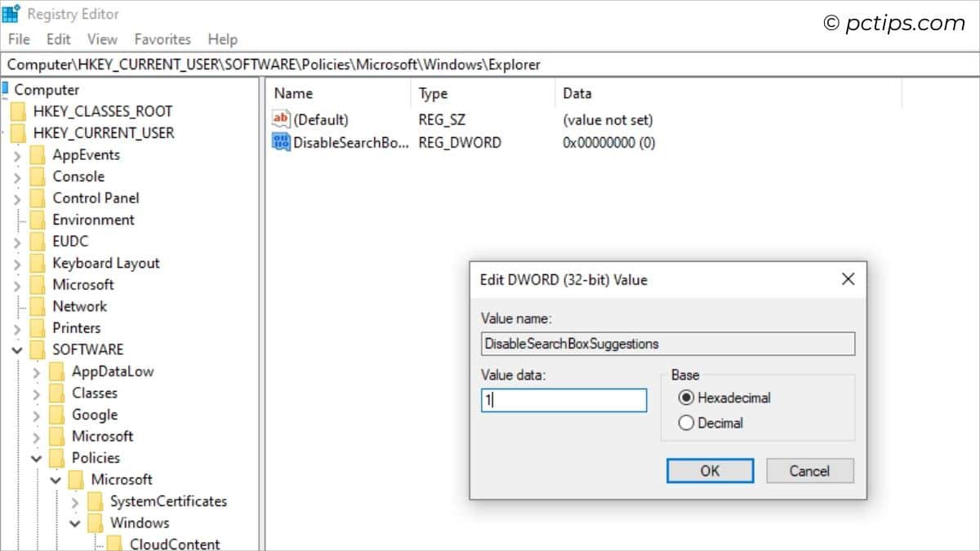This screenshot has height=551, width=980.
Task: Select the Hexadecimal base option
Action: pos(684,398)
